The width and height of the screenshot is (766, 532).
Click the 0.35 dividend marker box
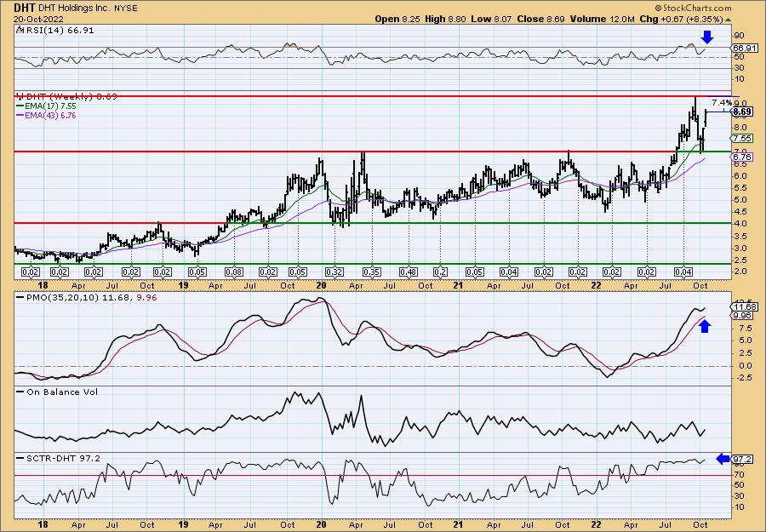tap(372, 272)
